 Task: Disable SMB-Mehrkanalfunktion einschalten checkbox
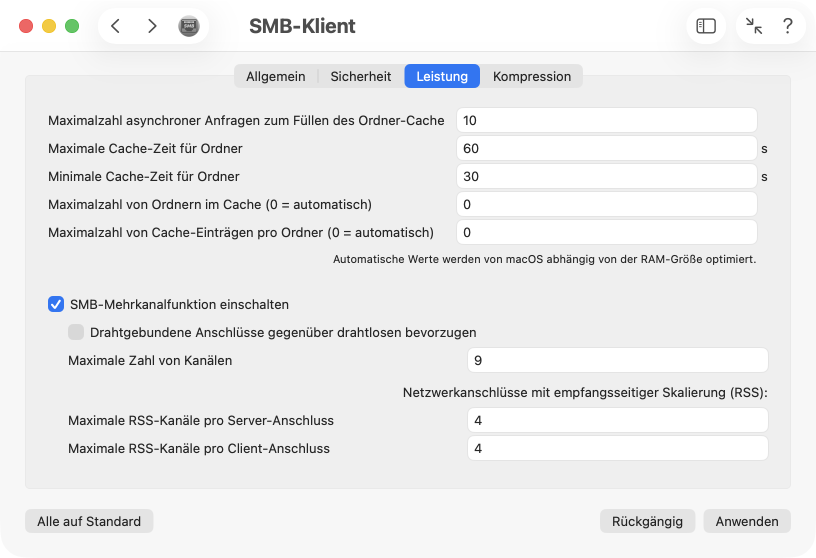56,304
